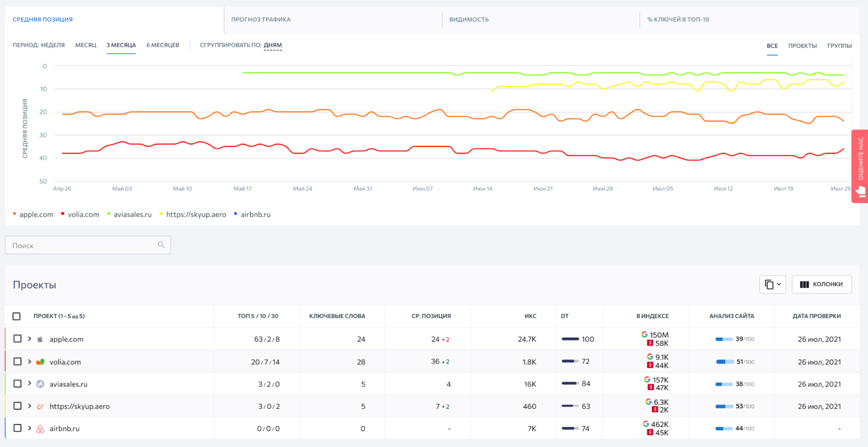Focus the Поиск search field
868x447 pixels.
[x=88, y=245]
